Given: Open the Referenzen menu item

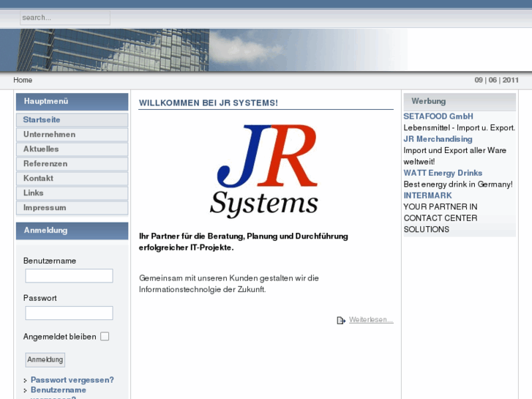Looking at the screenshot, I should click(x=72, y=164).
